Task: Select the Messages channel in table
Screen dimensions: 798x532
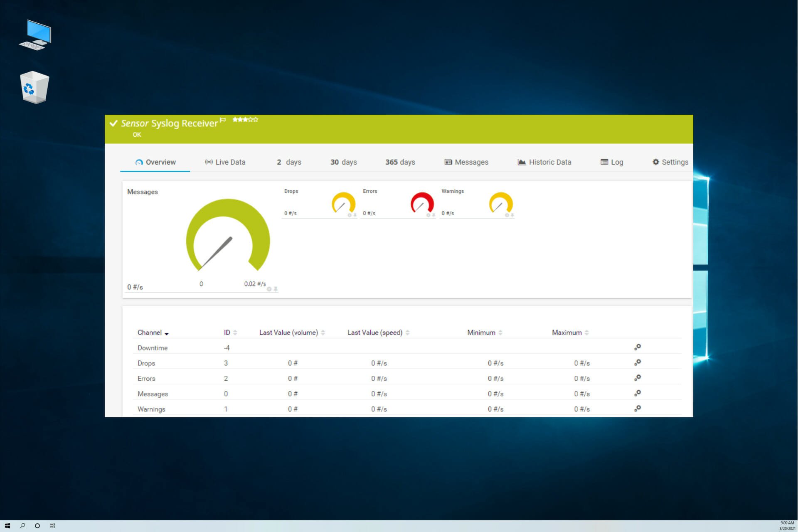Action: coord(153,394)
